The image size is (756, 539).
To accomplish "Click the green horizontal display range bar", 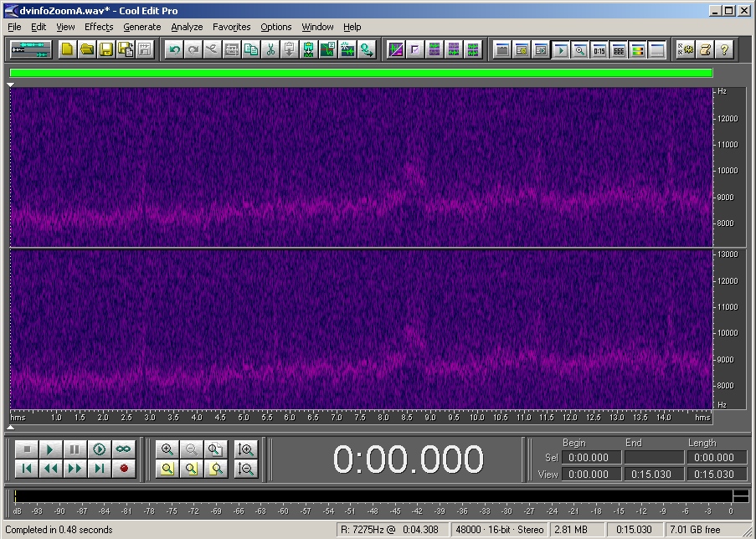I will [362, 73].
